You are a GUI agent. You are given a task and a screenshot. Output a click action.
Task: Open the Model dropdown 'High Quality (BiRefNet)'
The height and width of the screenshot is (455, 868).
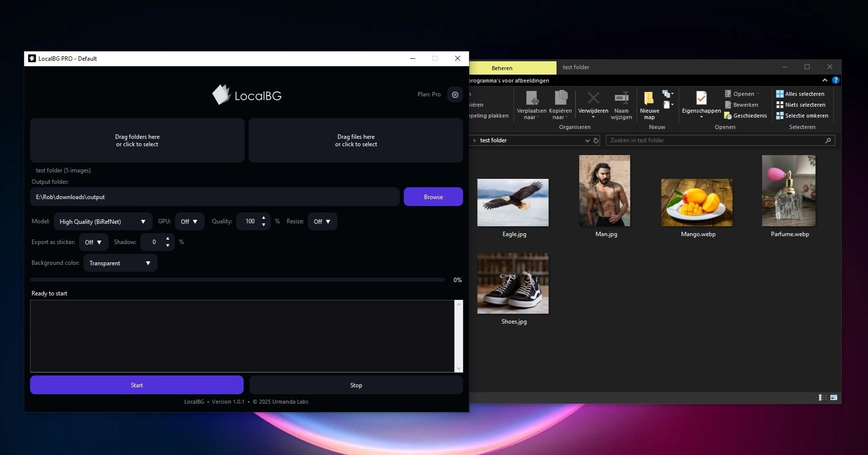pyautogui.click(x=103, y=221)
